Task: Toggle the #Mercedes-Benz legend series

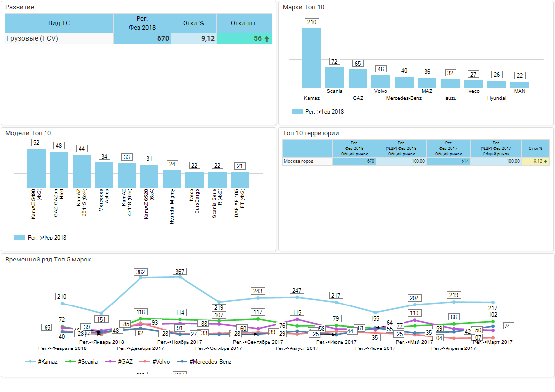Action: click(x=204, y=361)
